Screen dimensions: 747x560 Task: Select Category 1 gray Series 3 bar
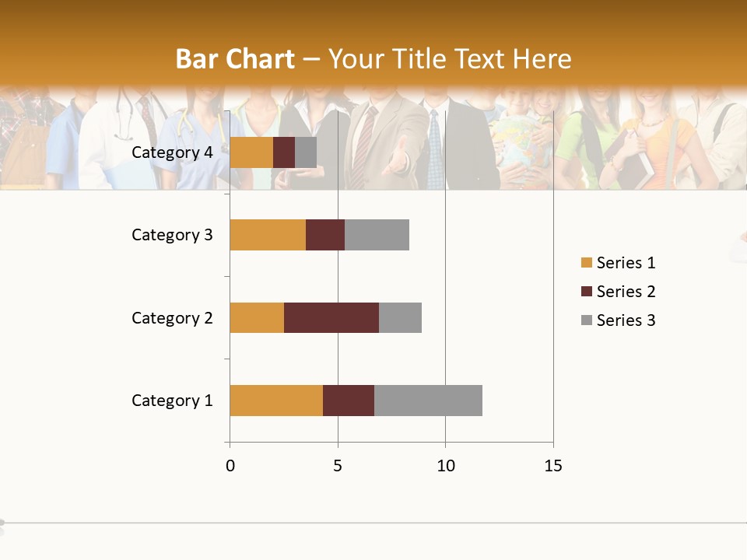pos(428,401)
